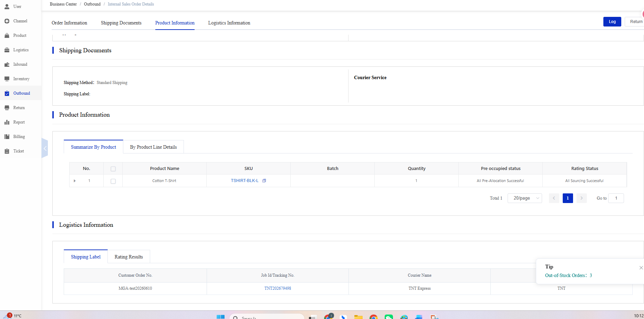
Task: Copy the TSHIRT-BLK-L SKU icon
Action: click(x=264, y=181)
